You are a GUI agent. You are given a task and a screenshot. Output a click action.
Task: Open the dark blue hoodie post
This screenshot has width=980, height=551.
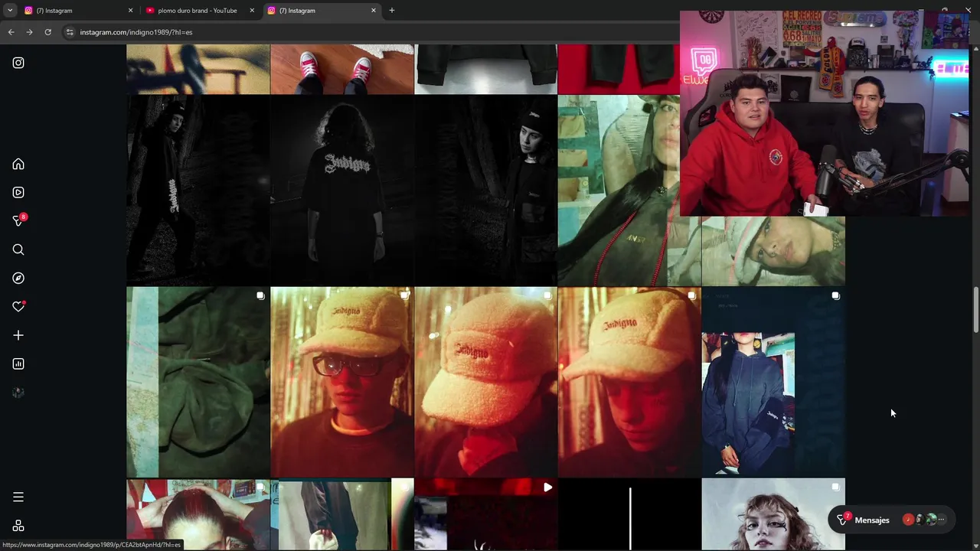pyautogui.click(x=773, y=382)
